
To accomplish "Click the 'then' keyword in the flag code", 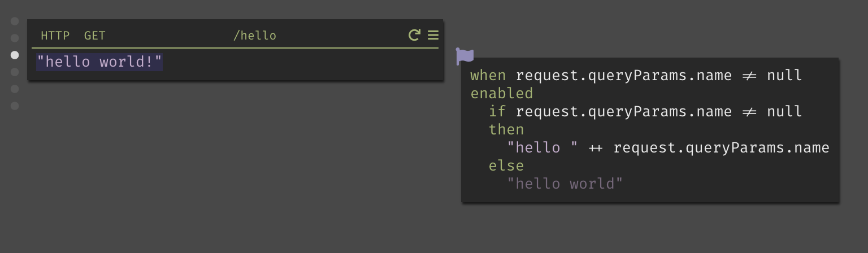I will [x=506, y=129].
